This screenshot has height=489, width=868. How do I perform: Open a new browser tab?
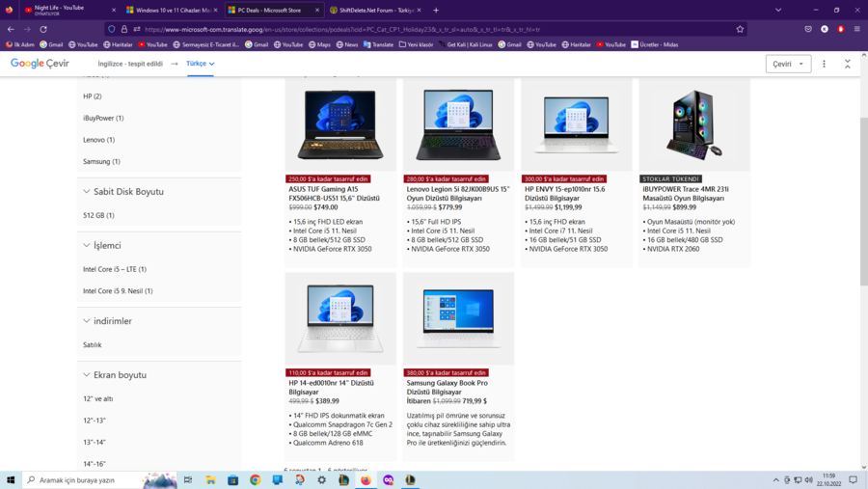[x=436, y=10]
